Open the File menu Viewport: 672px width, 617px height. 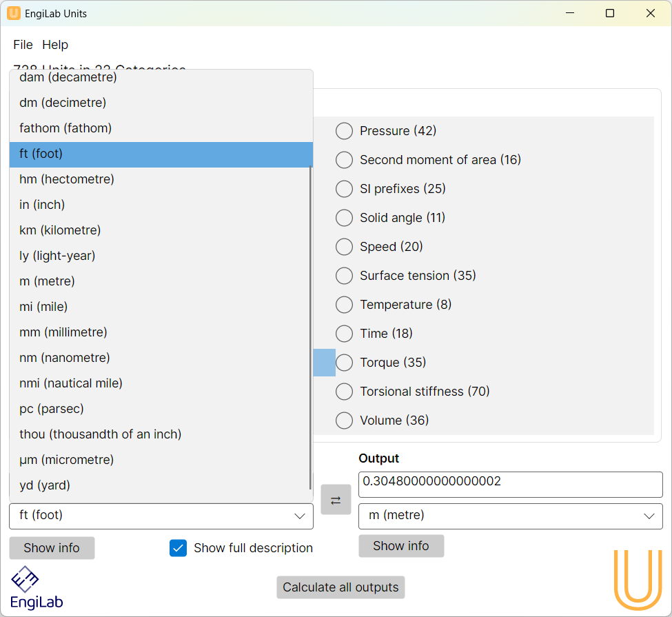tap(23, 45)
